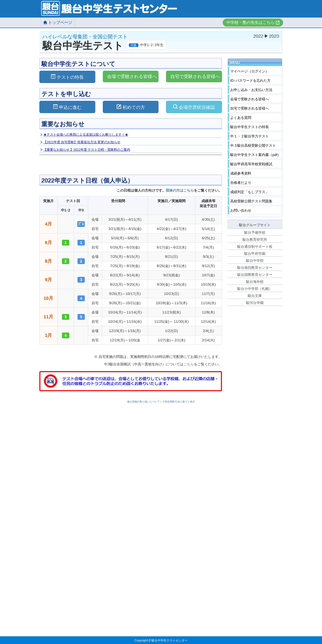322x644 pixels.
Task: Open 特定商取引法に基づく表示 footer link
Action: pyautogui.click(x=179, y=402)
